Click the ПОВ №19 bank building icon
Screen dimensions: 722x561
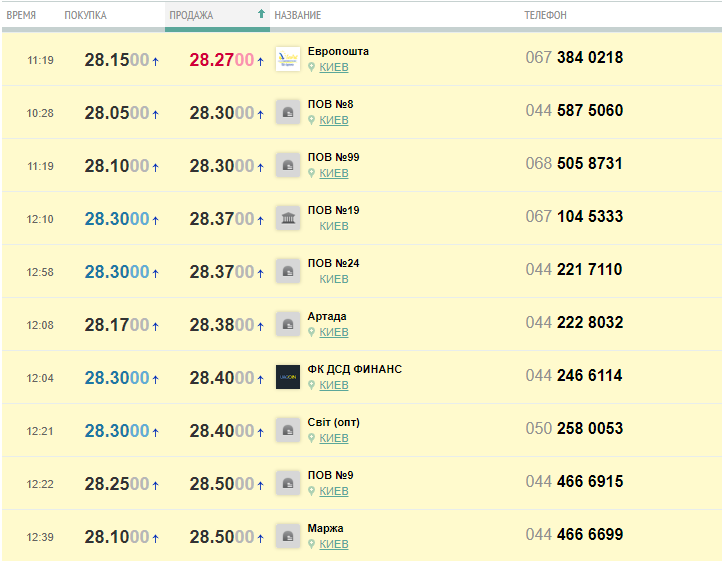coord(287,218)
